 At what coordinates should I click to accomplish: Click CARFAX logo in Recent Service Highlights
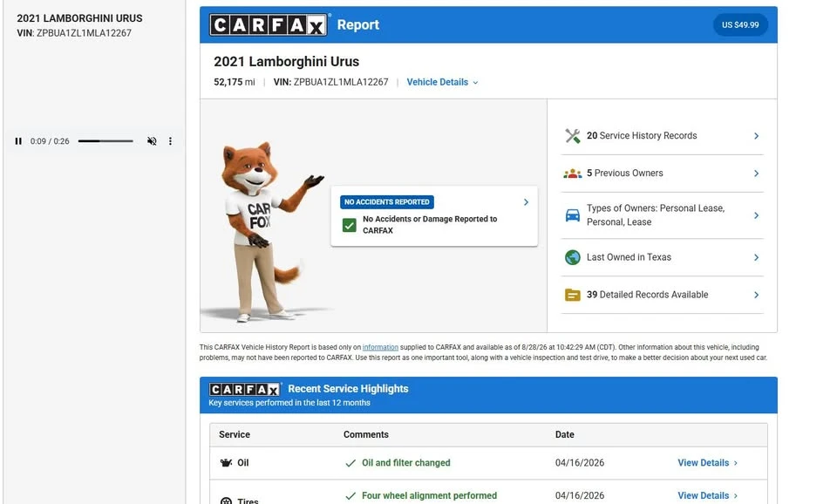point(244,389)
